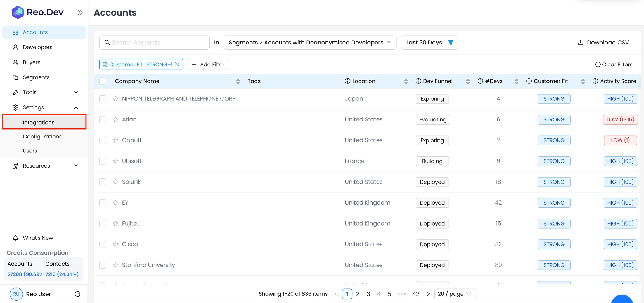Select all accounts header checkbox
644x303 pixels.
pyautogui.click(x=103, y=81)
